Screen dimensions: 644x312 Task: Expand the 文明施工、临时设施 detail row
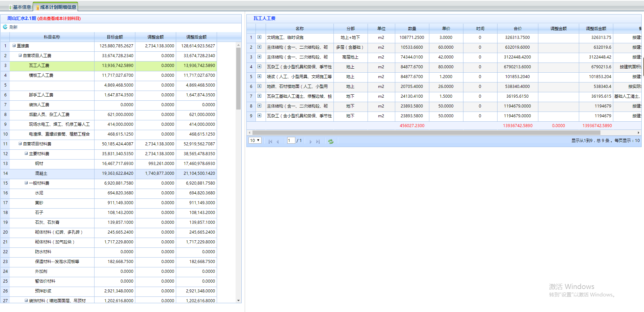259,37
